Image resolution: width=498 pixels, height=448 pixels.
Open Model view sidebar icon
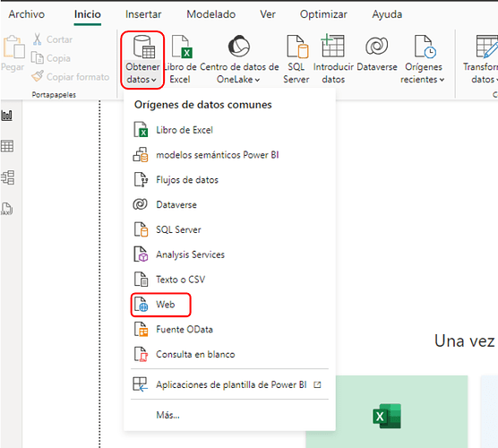pos(7,177)
